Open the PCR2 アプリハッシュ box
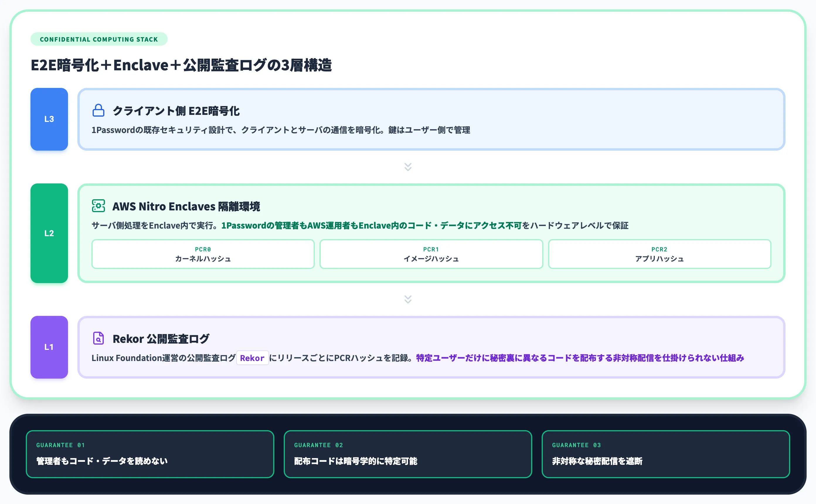 pyautogui.click(x=660, y=254)
